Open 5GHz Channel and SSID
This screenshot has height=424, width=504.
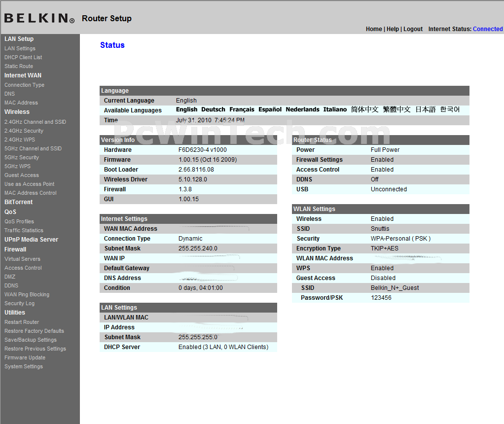[x=33, y=148]
